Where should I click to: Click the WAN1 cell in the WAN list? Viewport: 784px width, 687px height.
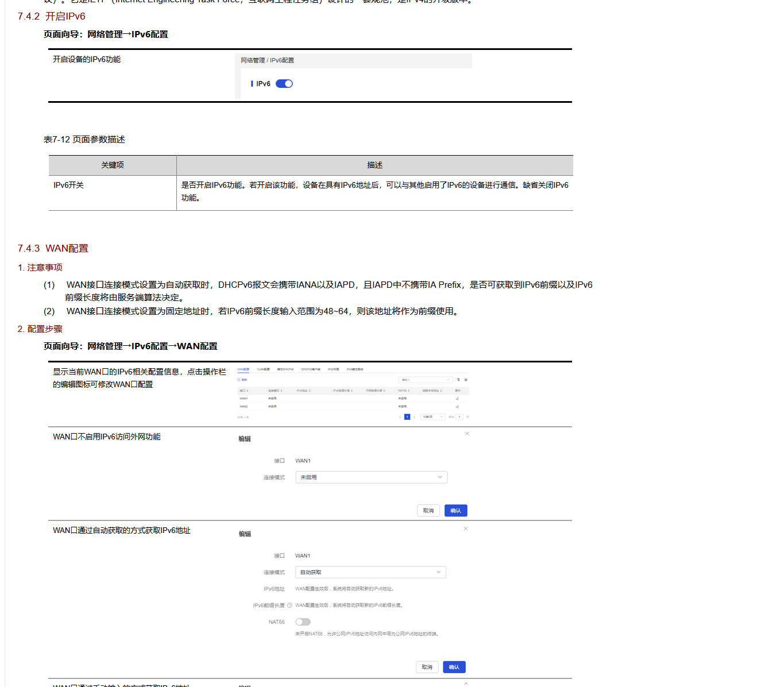244,399
